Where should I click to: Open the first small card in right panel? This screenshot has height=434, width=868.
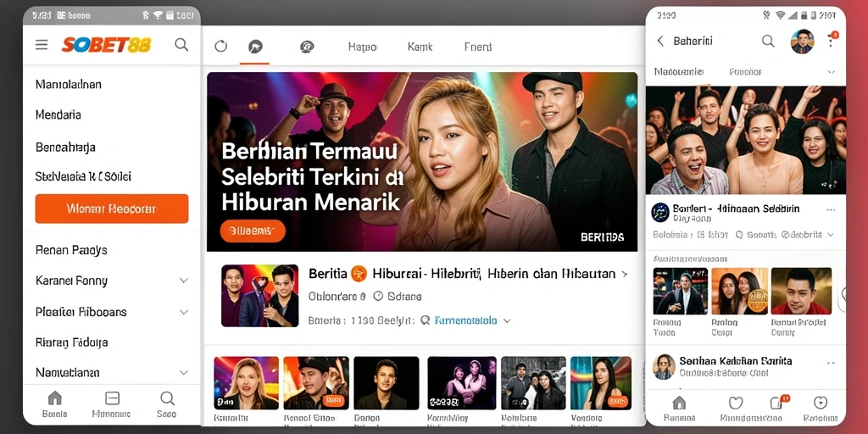click(681, 292)
